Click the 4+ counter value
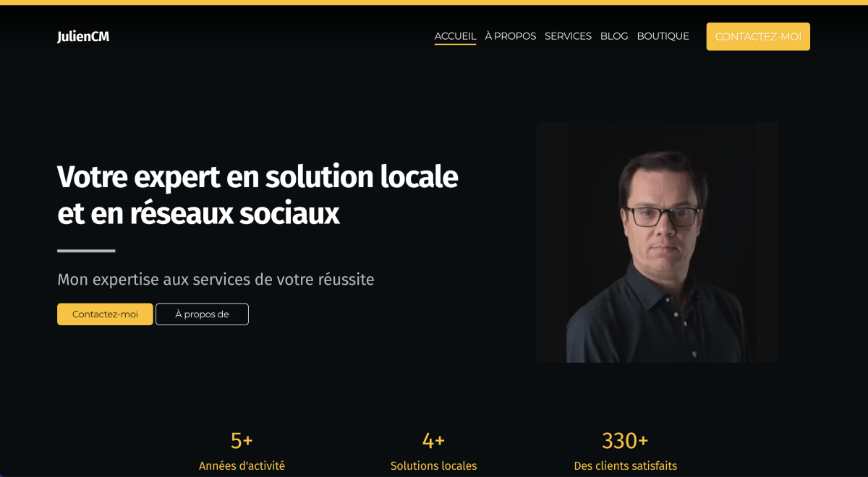The height and width of the screenshot is (477, 868). coord(433,440)
